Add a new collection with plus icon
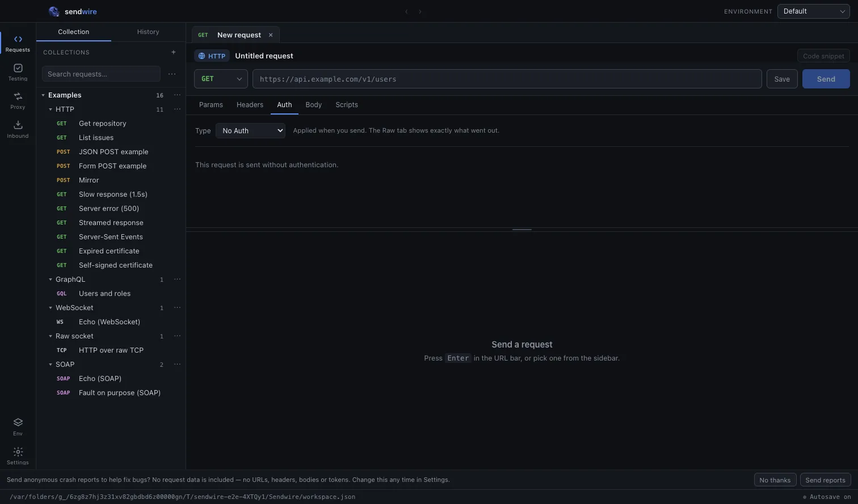858x504 pixels. [174, 52]
